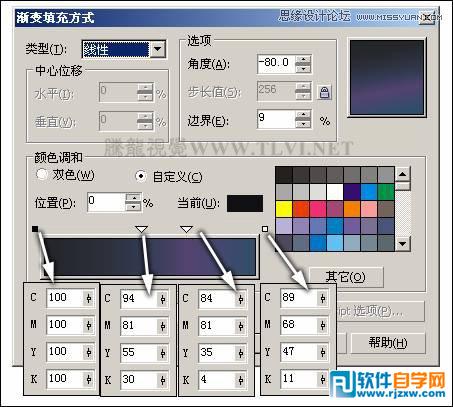Pick the white swatch in the palette
This screenshot has height=407, width=453.
(x=335, y=192)
